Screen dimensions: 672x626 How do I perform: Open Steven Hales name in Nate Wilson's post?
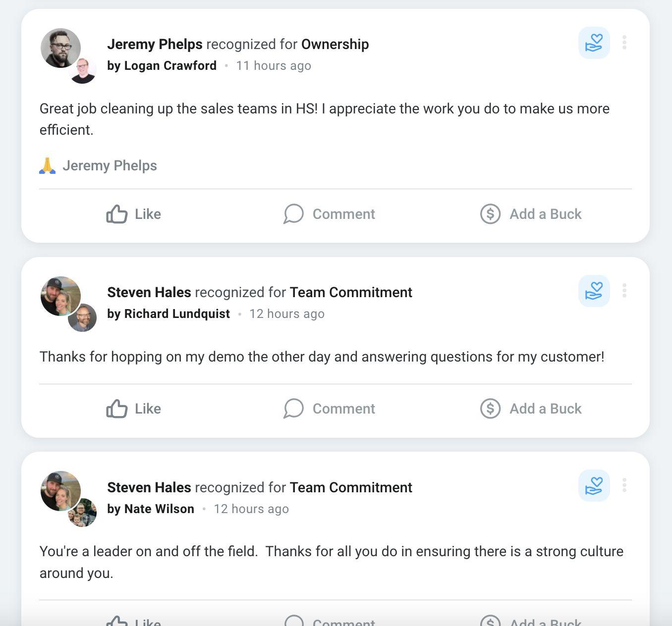[x=149, y=487]
